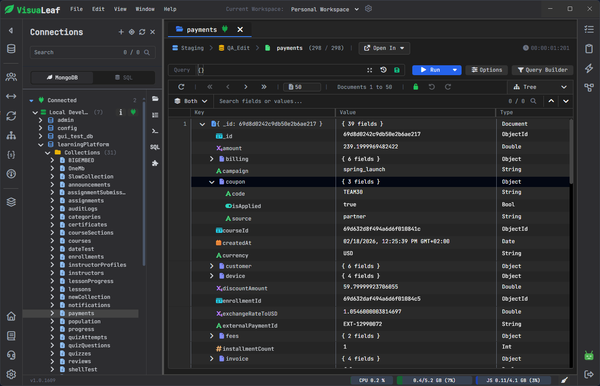The height and width of the screenshot is (386, 600).
Task: Open the clipboard icon in right sidebar
Action: (x=589, y=49)
